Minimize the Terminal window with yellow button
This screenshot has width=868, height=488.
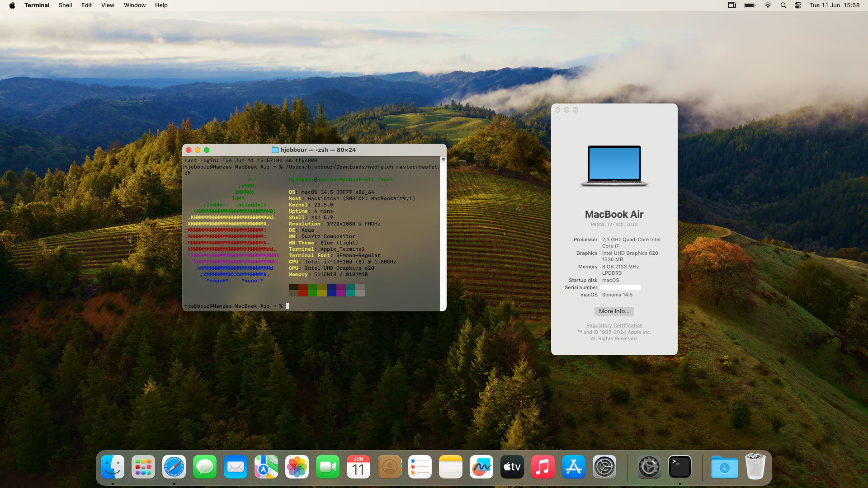(x=198, y=150)
